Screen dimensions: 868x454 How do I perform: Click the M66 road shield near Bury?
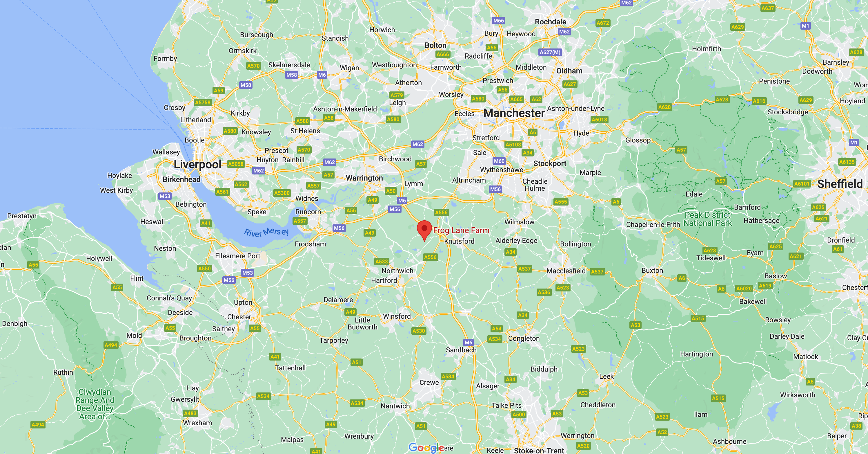pos(498,21)
